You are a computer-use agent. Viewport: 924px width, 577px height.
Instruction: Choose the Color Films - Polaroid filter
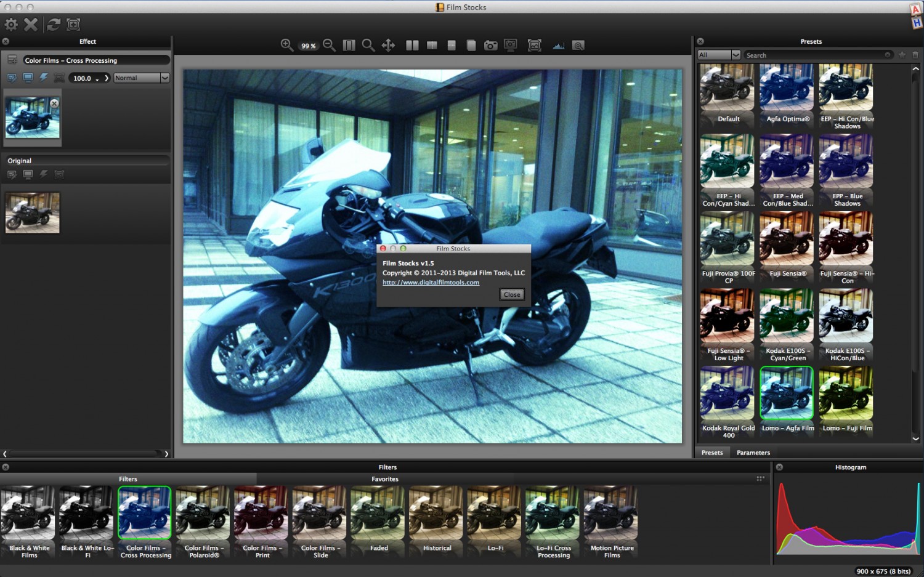[x=203, y=522]
